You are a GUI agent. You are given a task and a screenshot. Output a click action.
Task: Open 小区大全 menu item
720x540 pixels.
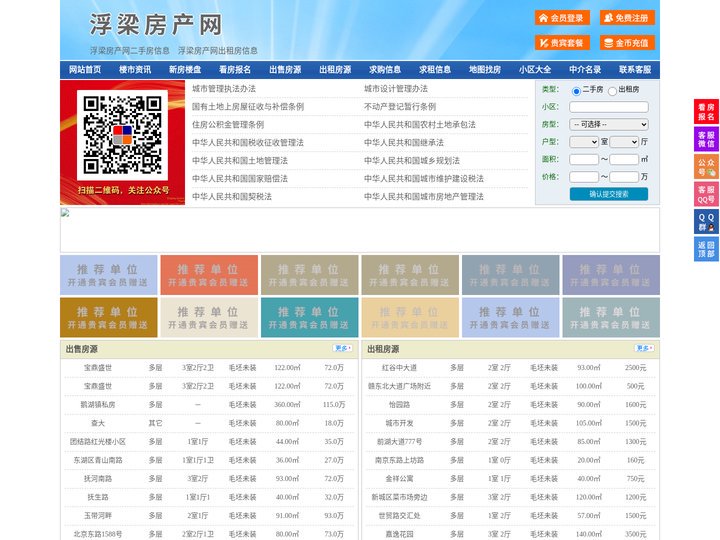pos(535,70)
